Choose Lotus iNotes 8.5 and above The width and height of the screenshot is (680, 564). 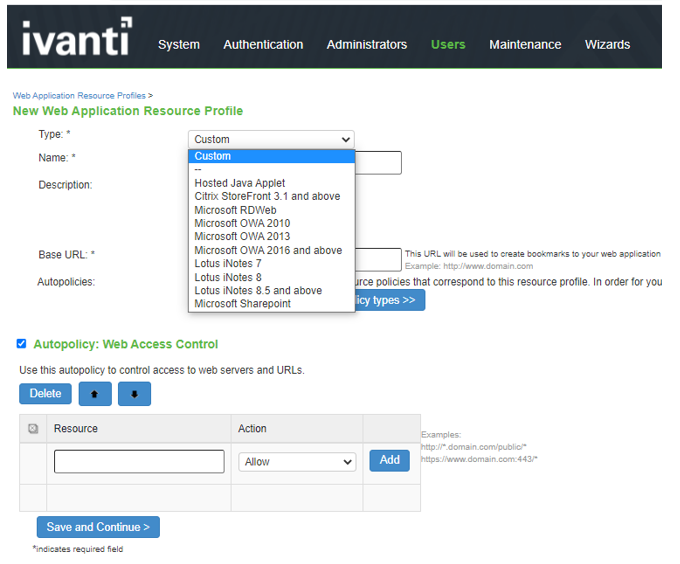[x=271, y=290]
